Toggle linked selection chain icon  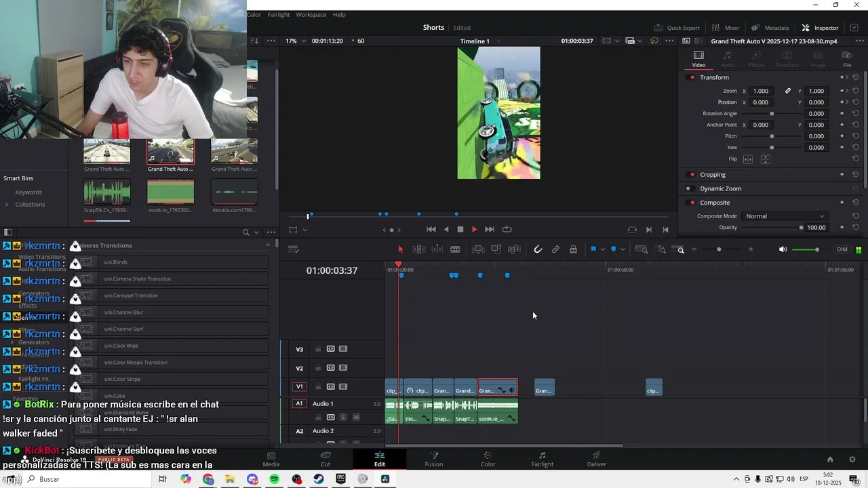coord(555,249)
